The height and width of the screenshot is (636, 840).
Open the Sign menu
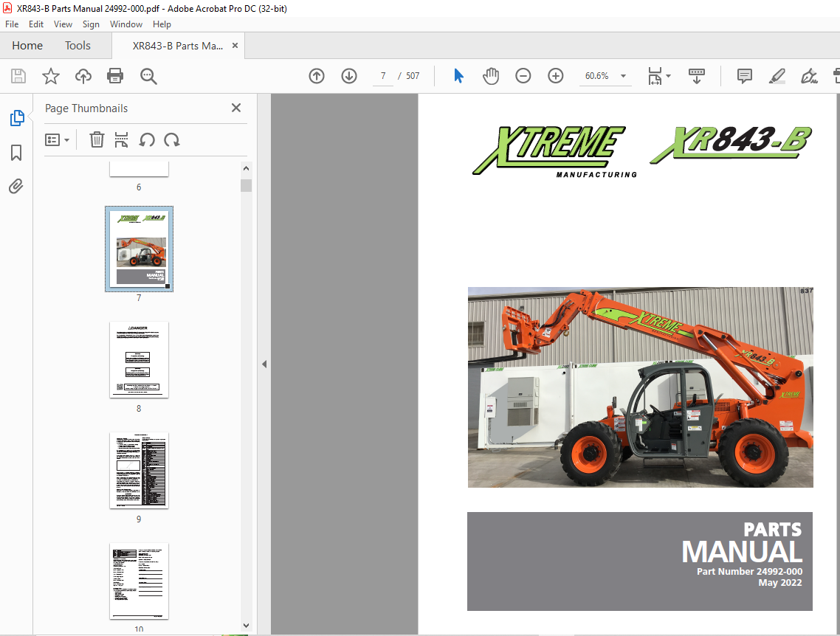91,24
